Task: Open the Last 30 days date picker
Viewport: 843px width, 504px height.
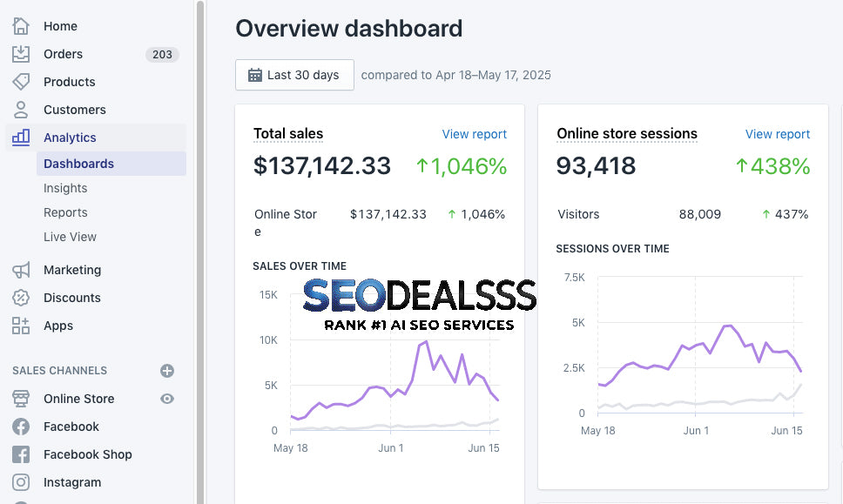Action: 294,75
